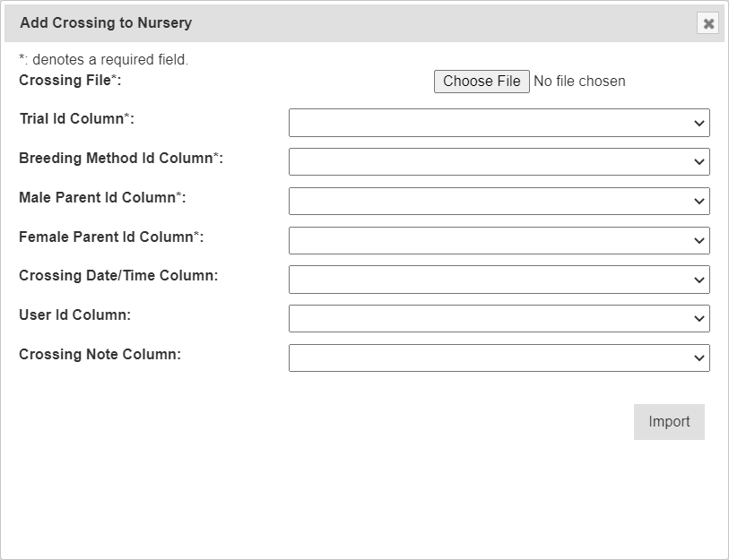Screen dimensions: 729x560
Task: Open the Male Parent Id Column dropdown
Action: [x=499, y=202]
